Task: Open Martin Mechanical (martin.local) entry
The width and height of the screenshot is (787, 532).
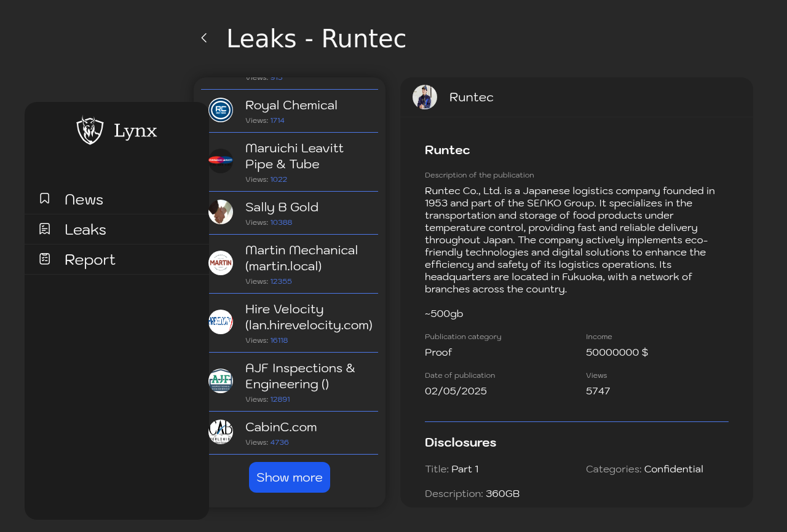Action: [290, 264]
